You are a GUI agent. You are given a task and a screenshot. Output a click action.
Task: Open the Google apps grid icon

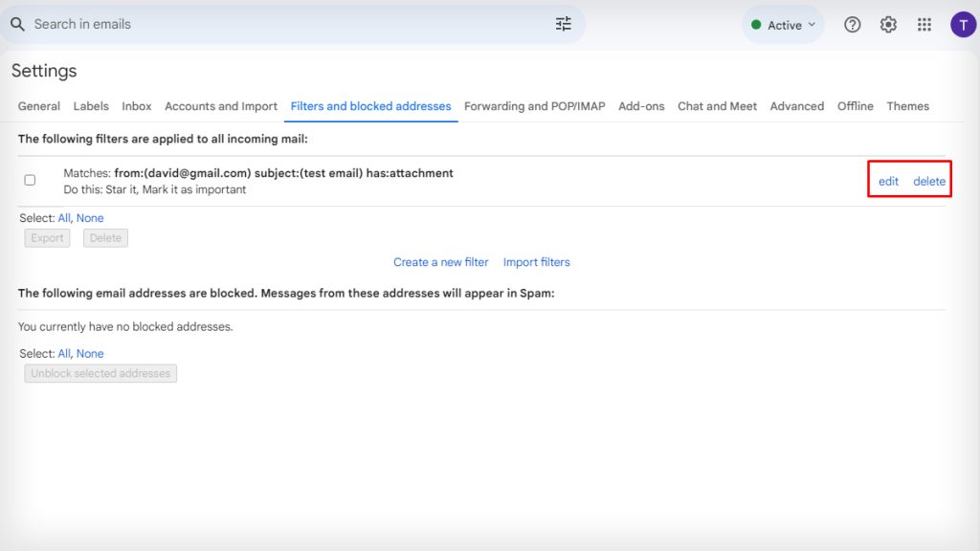click(924, 24)
